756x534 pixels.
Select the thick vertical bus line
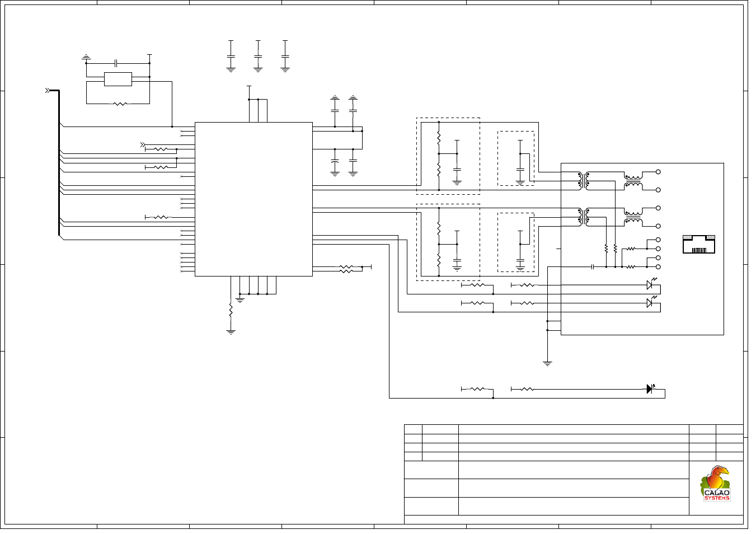59,163
